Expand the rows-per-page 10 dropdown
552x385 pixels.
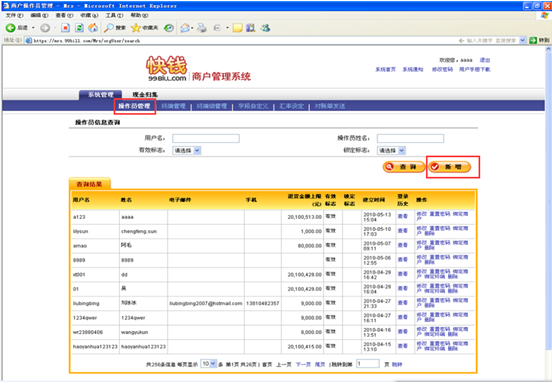coord(208,364)
